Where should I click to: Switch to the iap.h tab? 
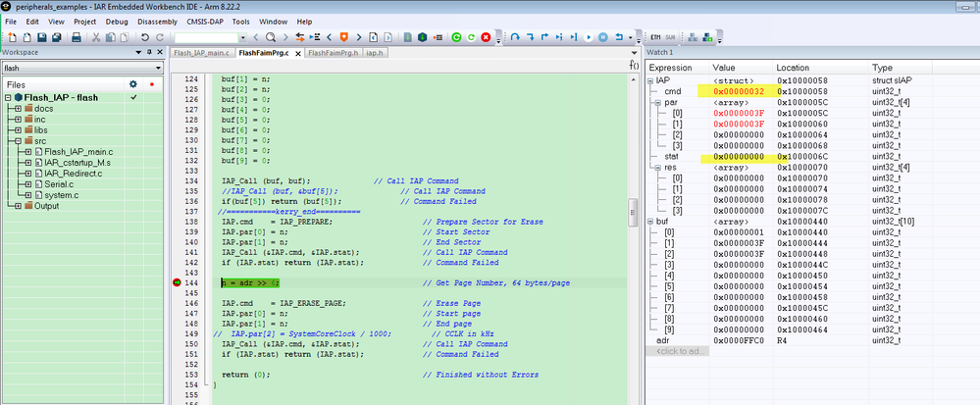tap(375, 54)
